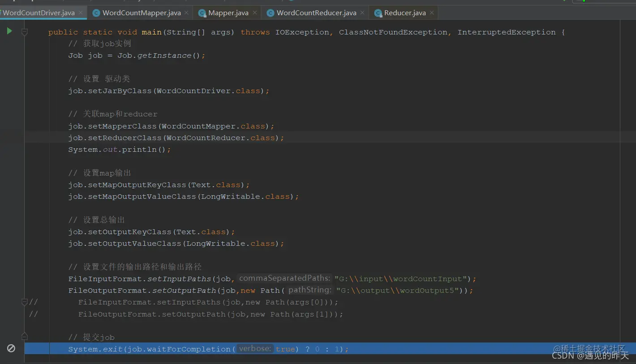Viewport: 636px width, 364px height.
Task: Toggle fold marker beside the 提交job comment
Action: point(25,336)
